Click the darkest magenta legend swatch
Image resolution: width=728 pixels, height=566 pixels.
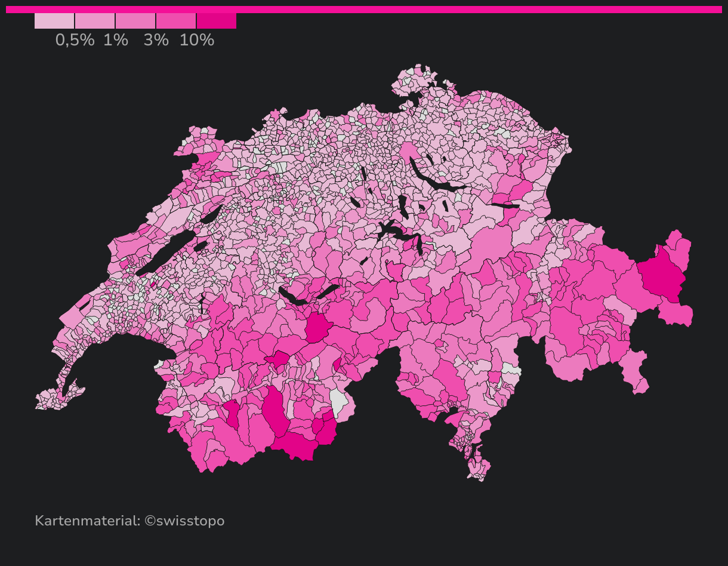tap(217, 21)
